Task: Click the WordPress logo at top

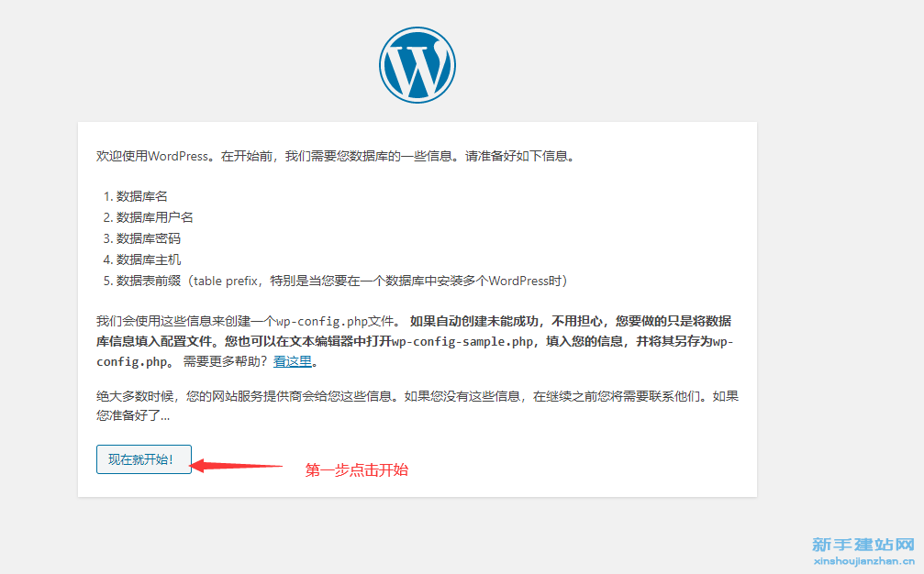Action: point(417,65)
